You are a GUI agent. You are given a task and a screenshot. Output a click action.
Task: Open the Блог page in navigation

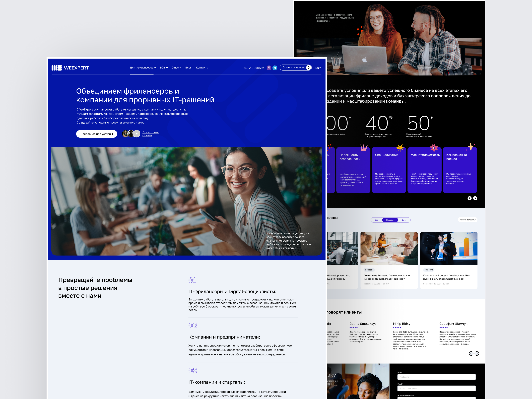[188, 68]
